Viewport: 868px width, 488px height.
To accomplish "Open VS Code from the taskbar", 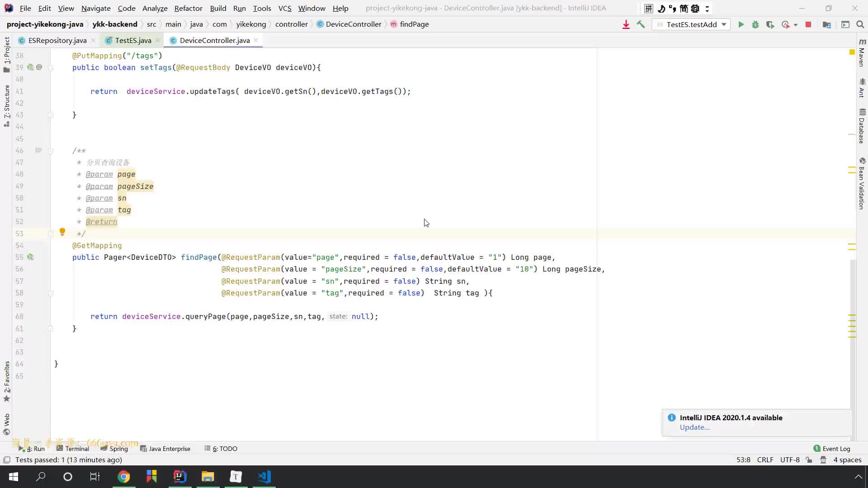I will (x=264, y=477).
